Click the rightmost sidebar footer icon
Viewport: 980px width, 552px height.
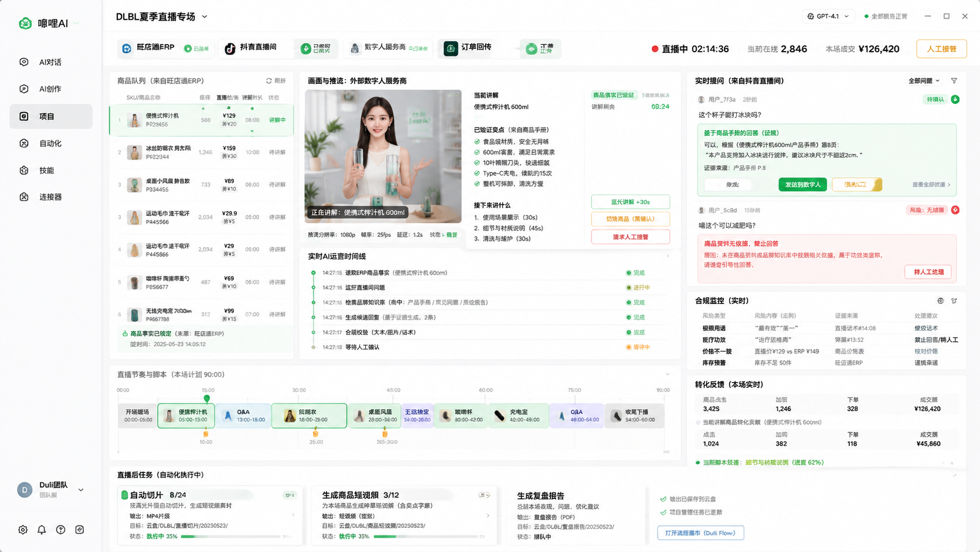[80, 530]
